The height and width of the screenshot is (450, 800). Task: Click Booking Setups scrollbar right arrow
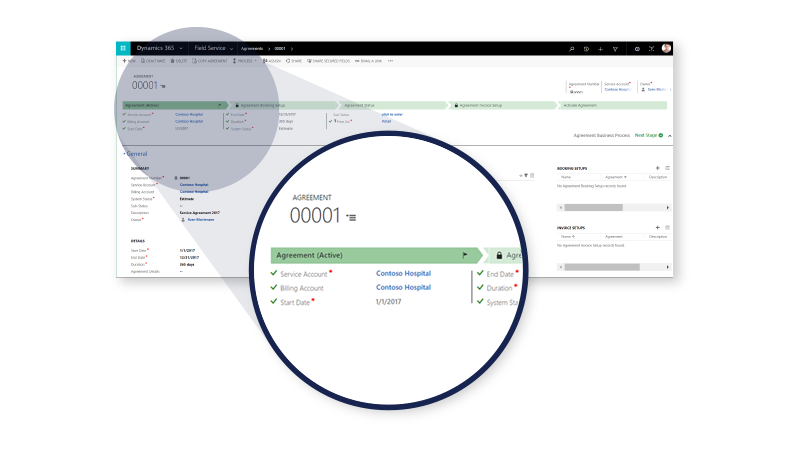coord(667,208)
